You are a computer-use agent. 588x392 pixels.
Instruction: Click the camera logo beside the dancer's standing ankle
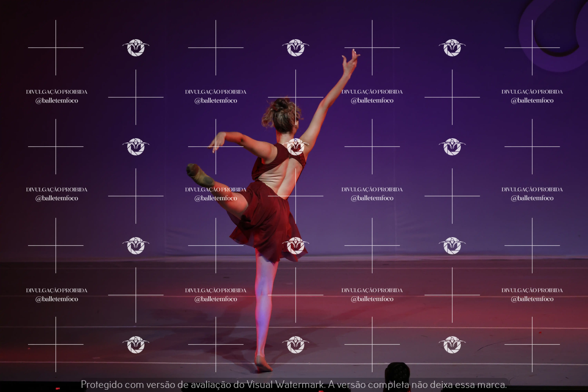[x=295, y=345]
